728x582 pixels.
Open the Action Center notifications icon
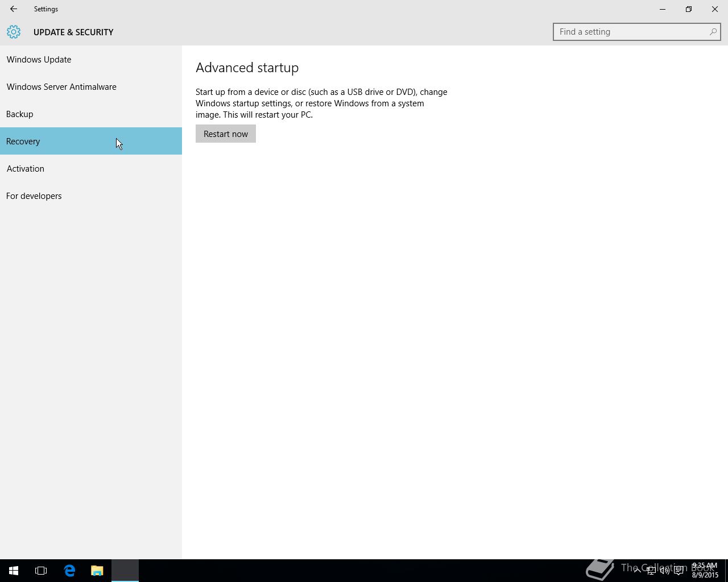tap(679, 571)
